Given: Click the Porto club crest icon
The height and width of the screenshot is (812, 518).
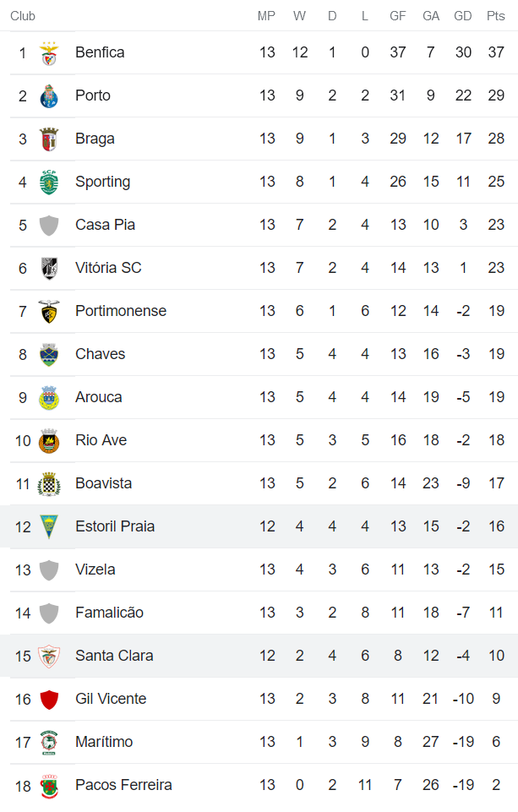Looking at the screenshot, I should (49, 96).
